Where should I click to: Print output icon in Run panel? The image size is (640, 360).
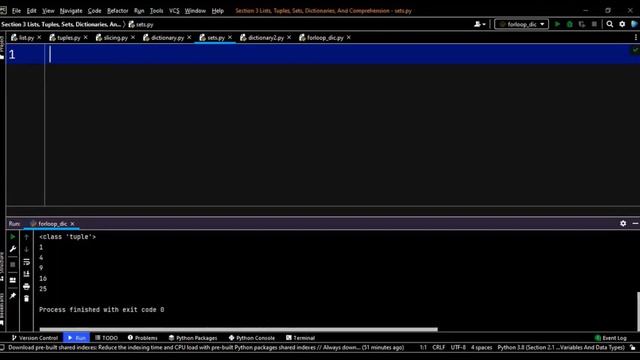click(x=27, y=287)
